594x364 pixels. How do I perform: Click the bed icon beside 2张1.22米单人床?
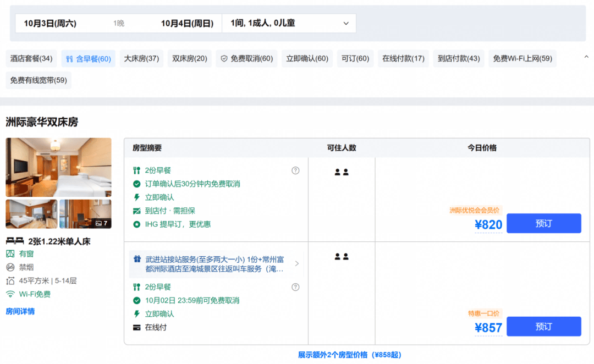[x=15, y=241]
